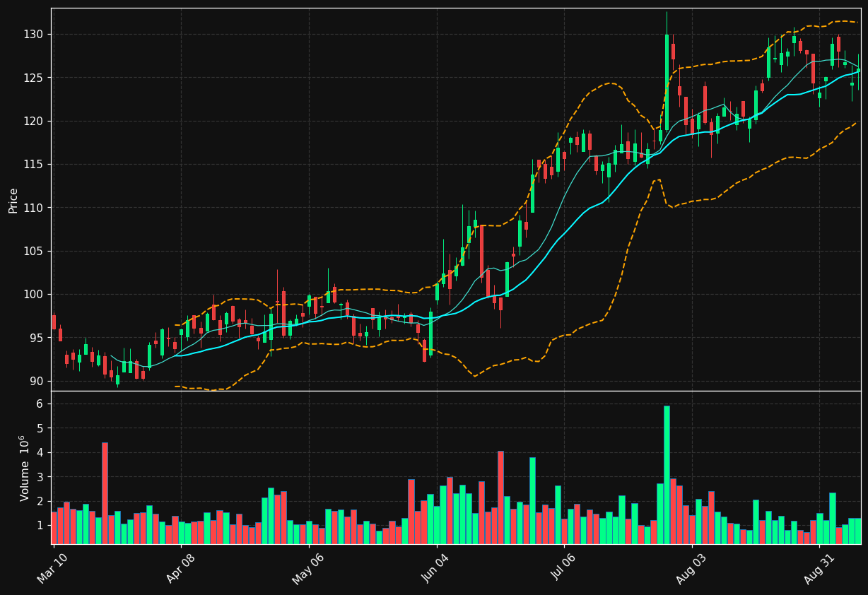Click the 125 price axis value

click(33, 78)
